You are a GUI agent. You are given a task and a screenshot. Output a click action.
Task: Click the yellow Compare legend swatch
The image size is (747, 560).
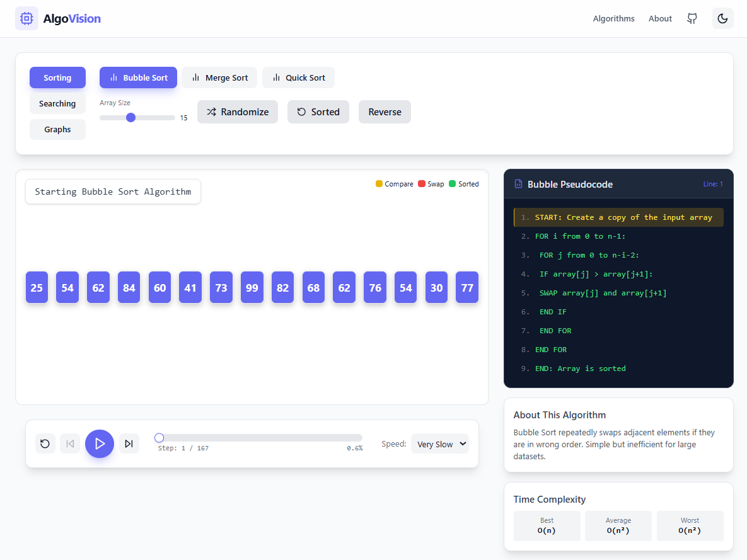(x=379, y=184)
